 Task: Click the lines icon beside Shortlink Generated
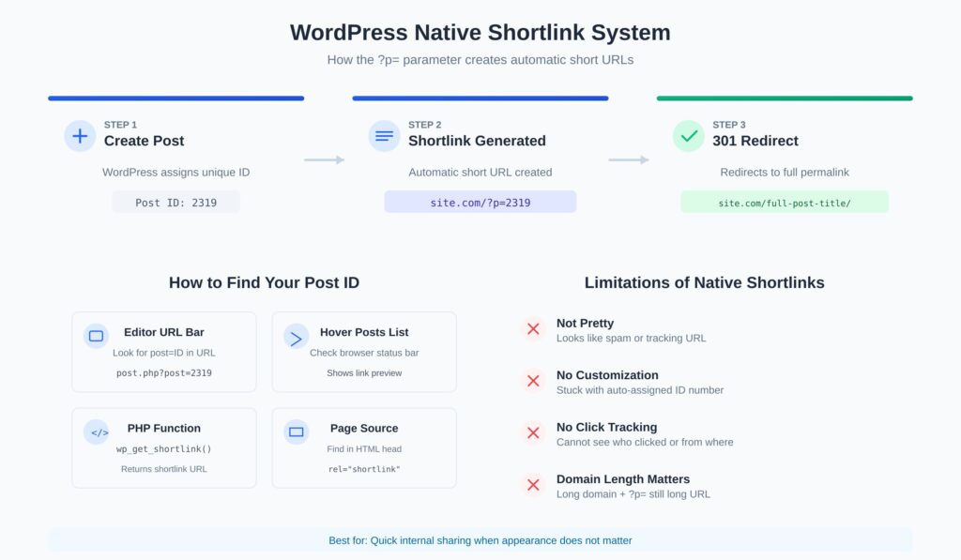[384, 136]
